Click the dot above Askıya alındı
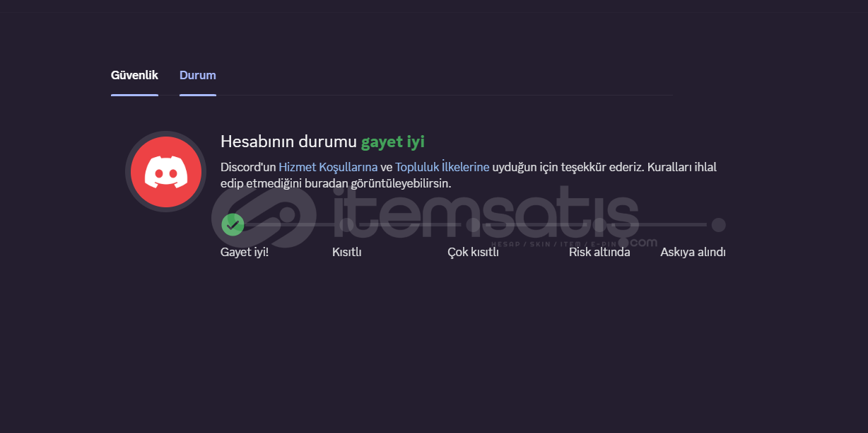Image resolution: width=868 pixels, height=433 pixels. [x=718, y=225]
